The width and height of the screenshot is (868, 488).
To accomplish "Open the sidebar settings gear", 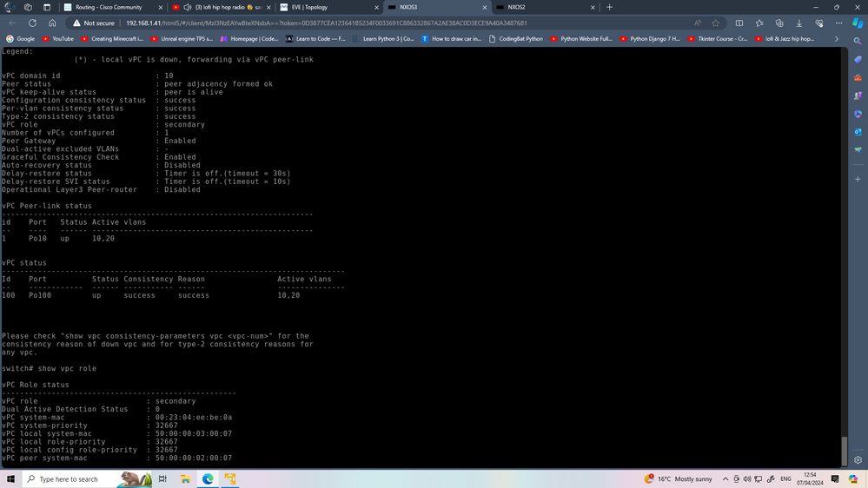I will [858, 460].
